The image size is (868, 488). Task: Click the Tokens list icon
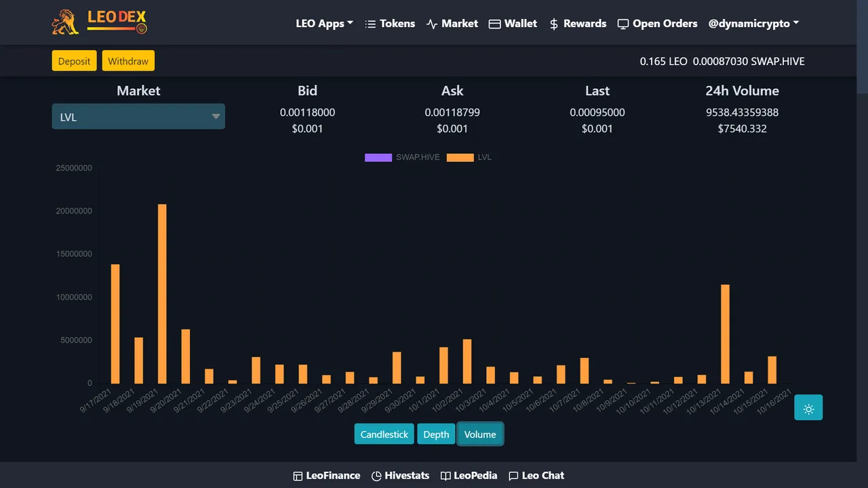click(x=370, y=24)
